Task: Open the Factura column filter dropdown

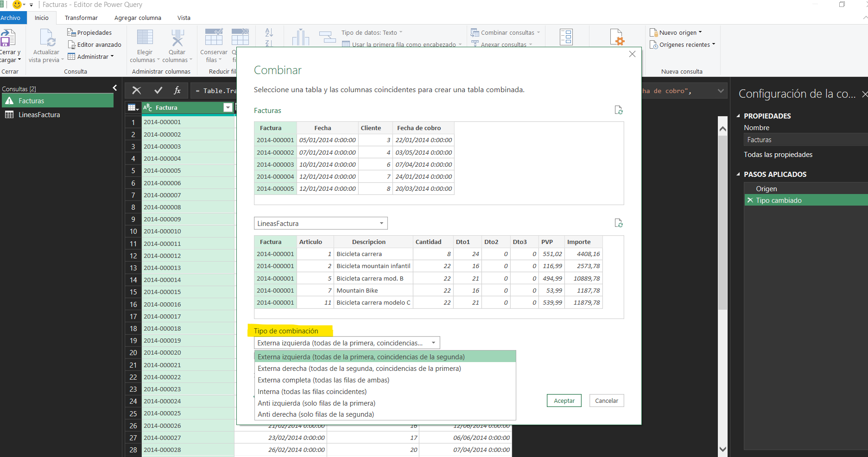Action: coord(228,107)
